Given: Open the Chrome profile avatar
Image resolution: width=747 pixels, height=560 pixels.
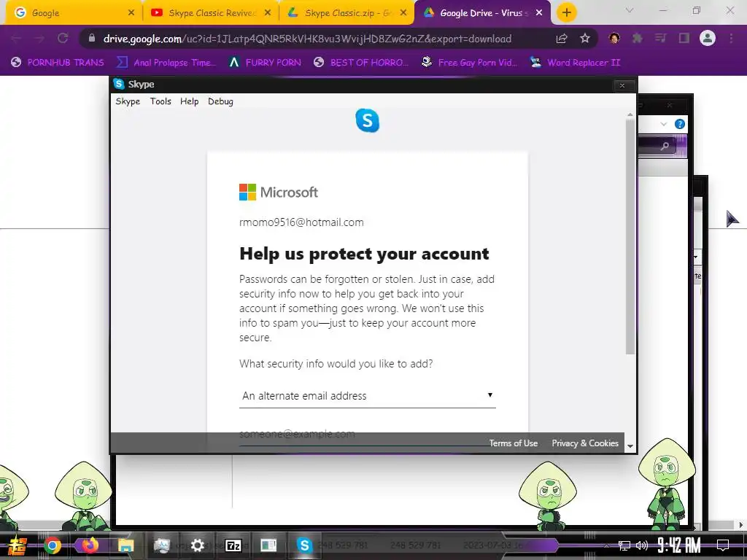Looking at the screenshot, I should tap(708, 38).
